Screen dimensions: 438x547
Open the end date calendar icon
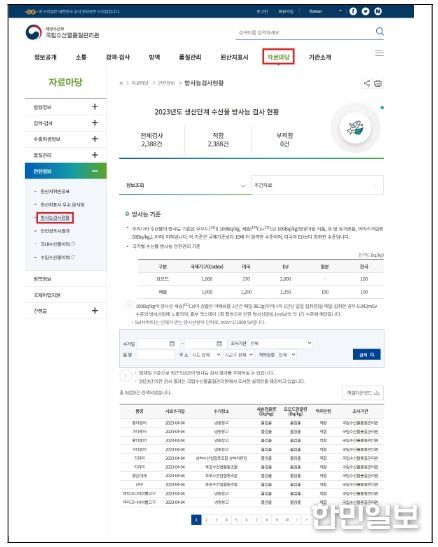(219, 344)
